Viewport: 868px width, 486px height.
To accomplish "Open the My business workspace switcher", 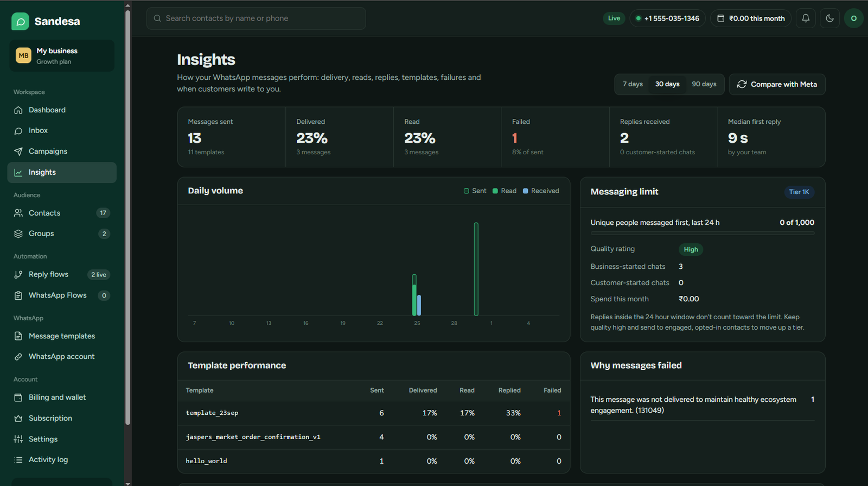I will tap(62, 55).
